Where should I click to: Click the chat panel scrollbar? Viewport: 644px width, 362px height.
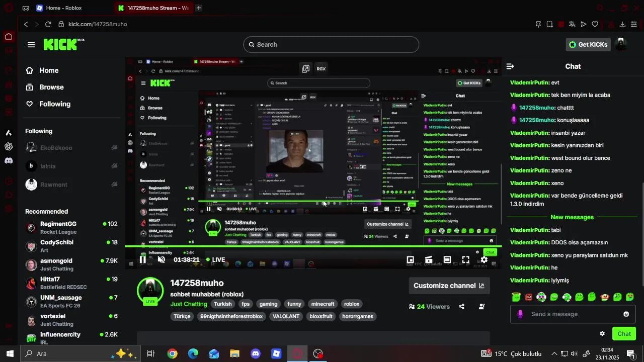641,234
